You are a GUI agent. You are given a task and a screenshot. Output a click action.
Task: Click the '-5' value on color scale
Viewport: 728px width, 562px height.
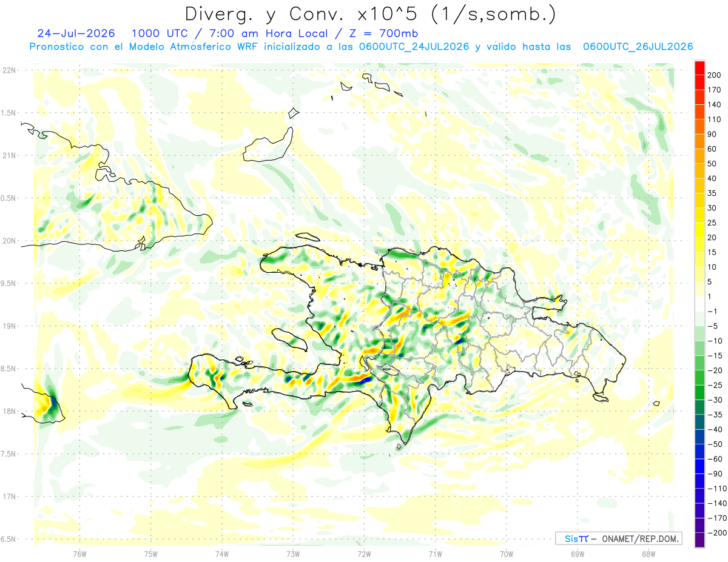(712, 326)
